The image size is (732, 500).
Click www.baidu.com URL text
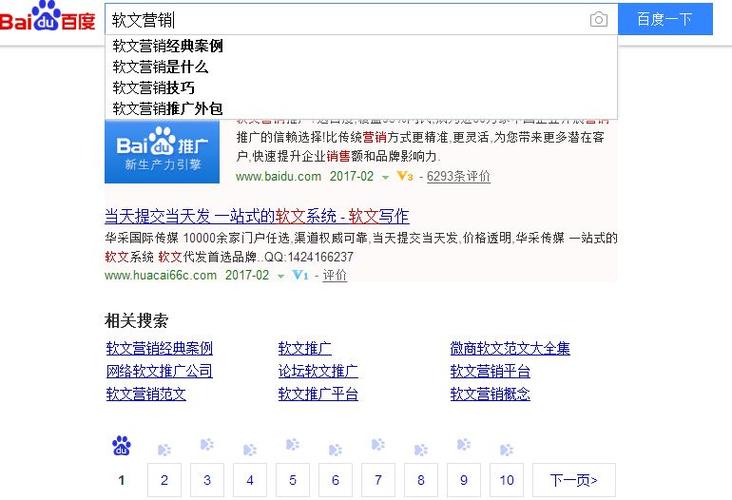[x=278, y=176]
